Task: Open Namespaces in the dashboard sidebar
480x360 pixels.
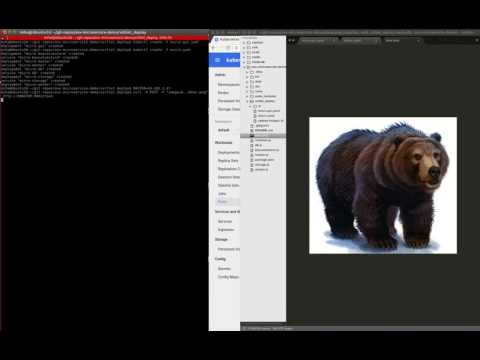Action: click(229, 84)
